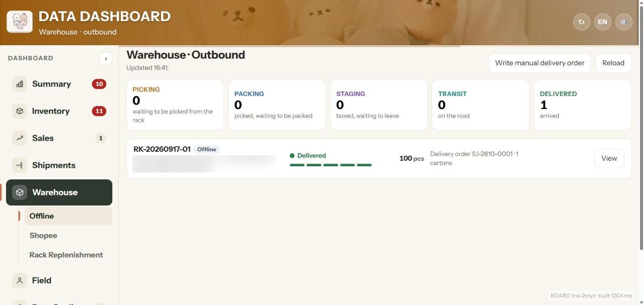644x305 pixels.
Task: Click the refresh icon in the header
Action: (x=582, y=22)
